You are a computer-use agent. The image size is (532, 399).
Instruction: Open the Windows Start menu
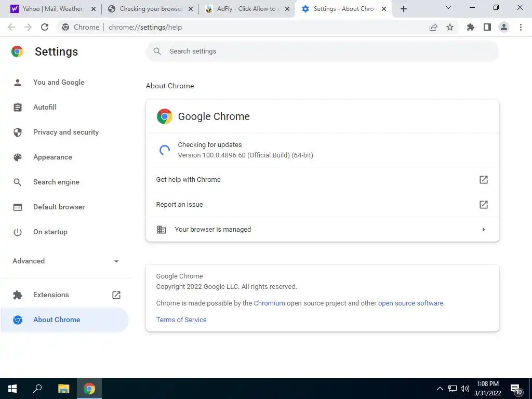click(x=12, y=389)
